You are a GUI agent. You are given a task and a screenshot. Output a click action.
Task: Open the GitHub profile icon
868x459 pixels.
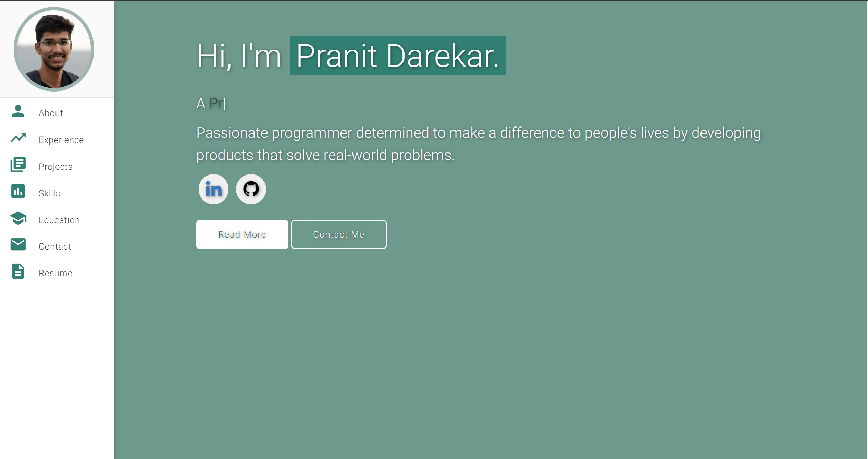coord(251,189)
